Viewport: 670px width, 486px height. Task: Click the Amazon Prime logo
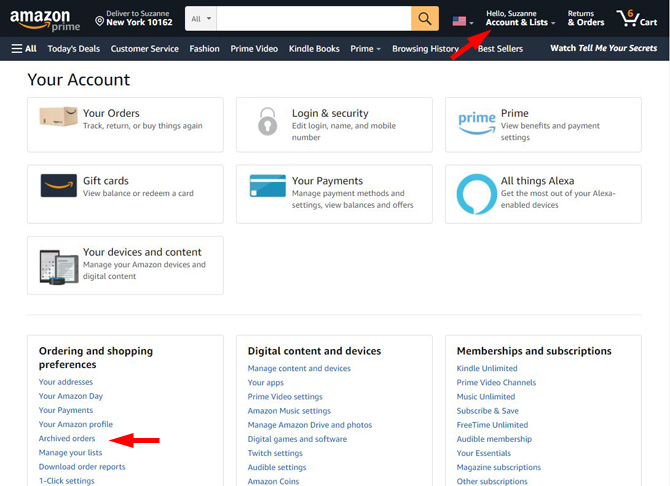coord(45,20)
